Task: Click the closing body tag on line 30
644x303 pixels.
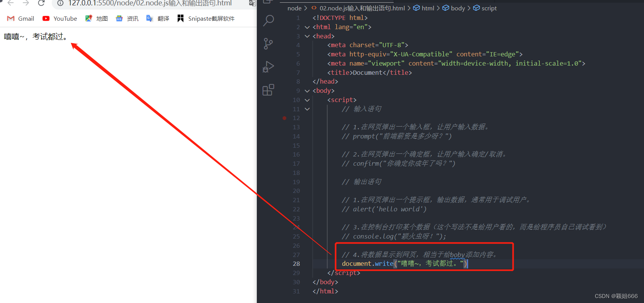Action: pos(325,282)
